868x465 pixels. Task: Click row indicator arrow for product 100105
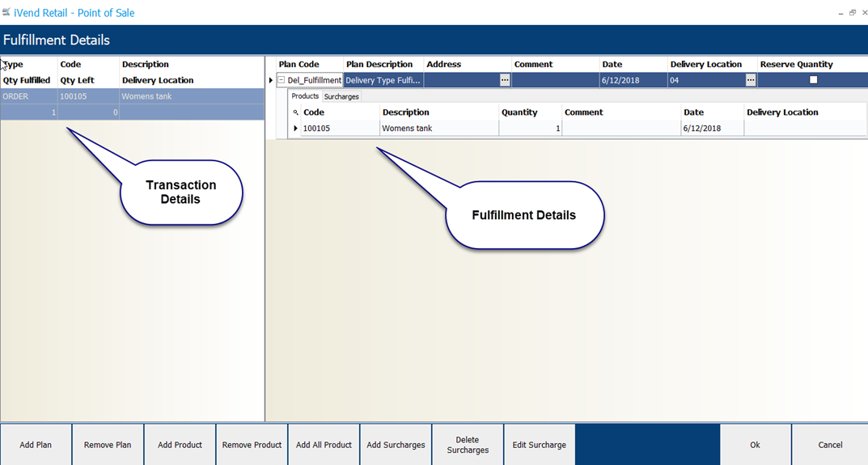[x=295, y=129]
